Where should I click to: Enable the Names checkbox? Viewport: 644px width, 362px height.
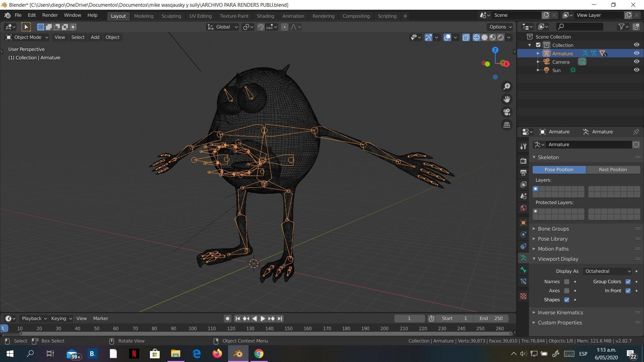[567, 282]
